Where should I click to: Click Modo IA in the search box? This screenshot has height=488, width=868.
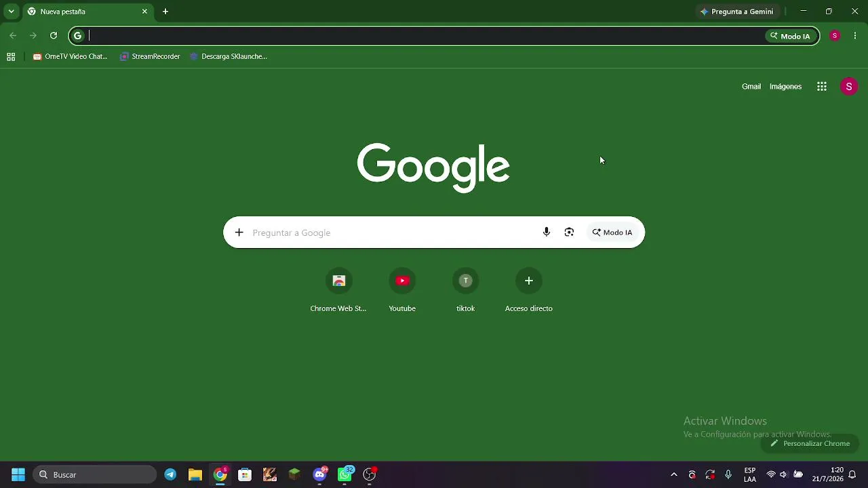[x=612, y=232]
